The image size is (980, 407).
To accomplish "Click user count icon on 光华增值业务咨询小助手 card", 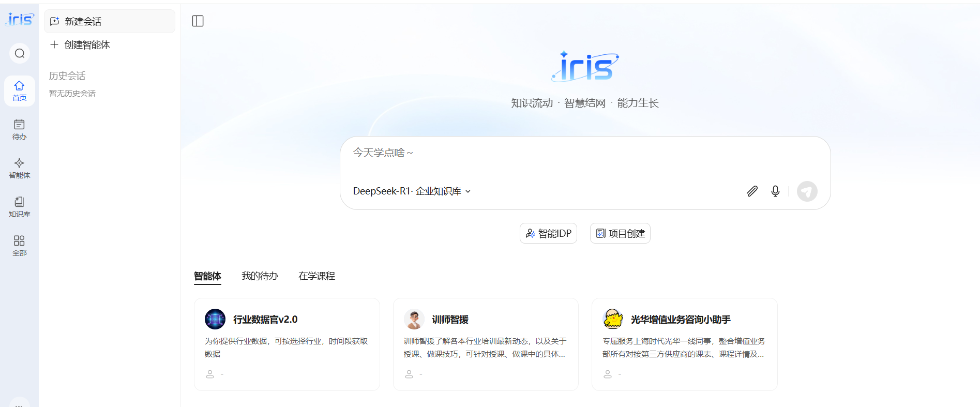I will tap(608, 374).
